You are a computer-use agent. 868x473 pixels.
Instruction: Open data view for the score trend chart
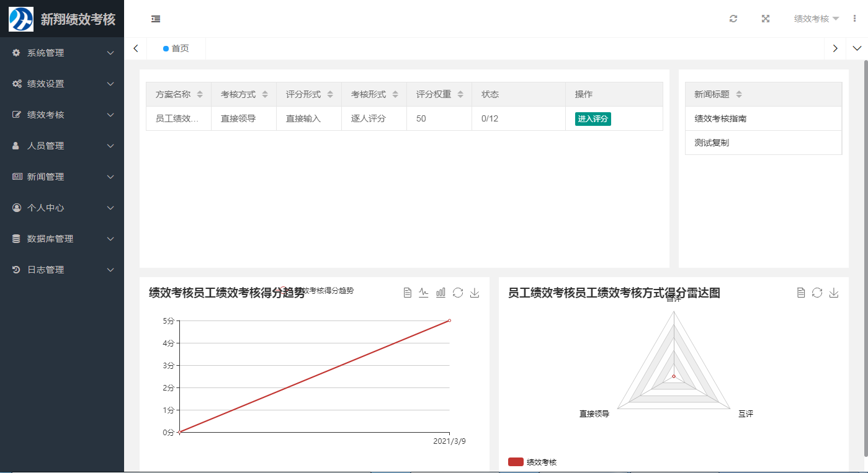[x=406, y=293]
